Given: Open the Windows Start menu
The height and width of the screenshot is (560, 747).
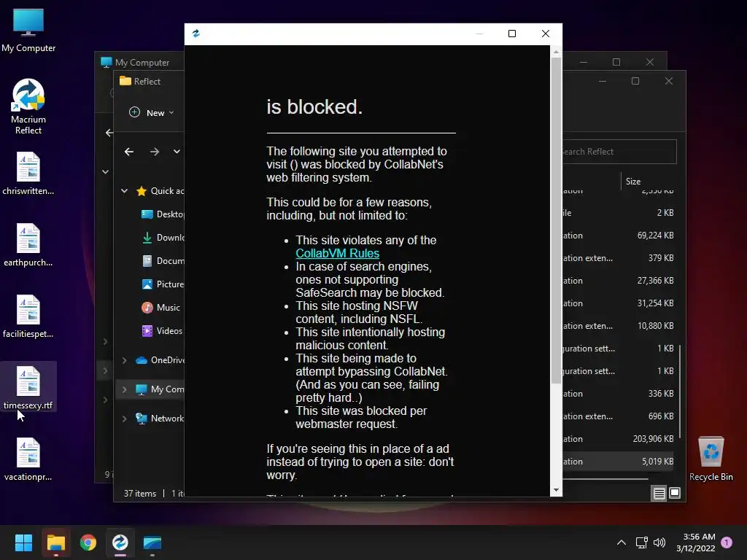Looking at the screenshot, I should click(23, 542).
